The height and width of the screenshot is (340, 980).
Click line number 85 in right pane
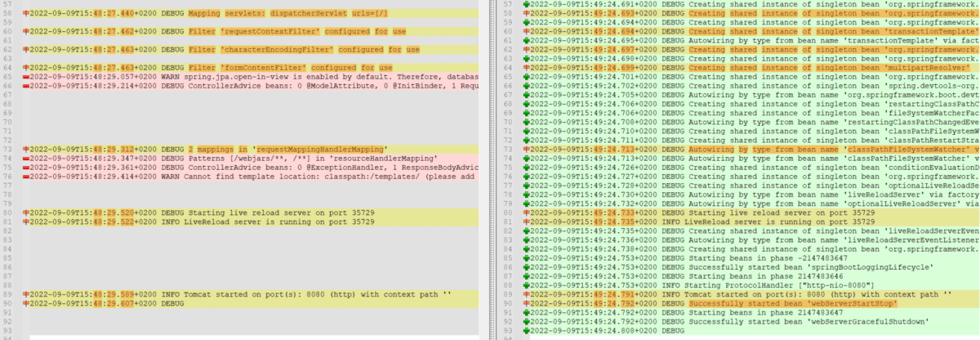click(506, 258)
